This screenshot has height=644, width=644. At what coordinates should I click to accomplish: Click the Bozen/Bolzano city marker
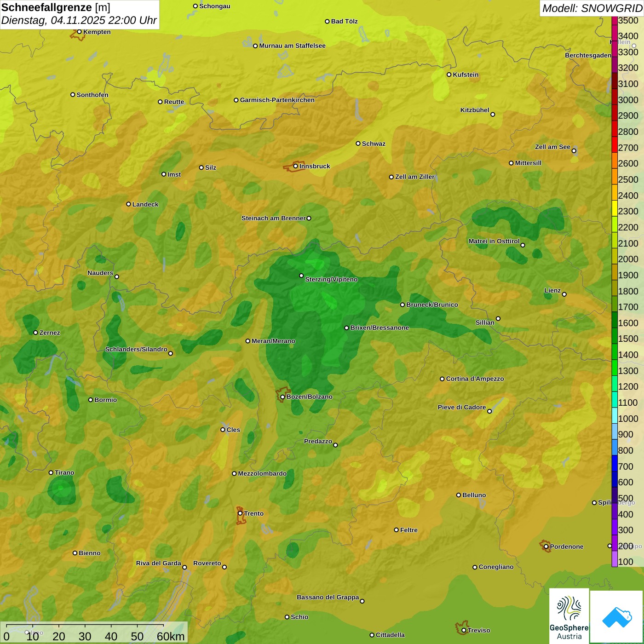[x=282, y=397]
